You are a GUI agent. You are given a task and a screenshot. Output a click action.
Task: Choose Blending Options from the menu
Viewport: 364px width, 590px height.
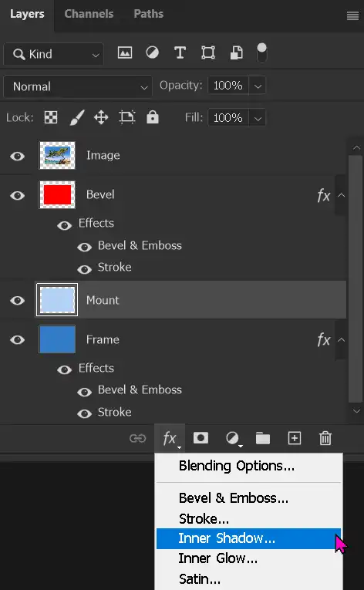248,466
